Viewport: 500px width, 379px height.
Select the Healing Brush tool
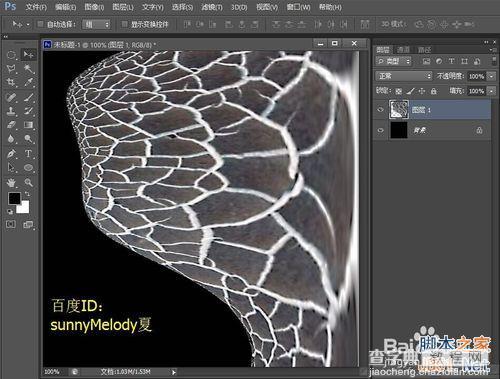11,97
